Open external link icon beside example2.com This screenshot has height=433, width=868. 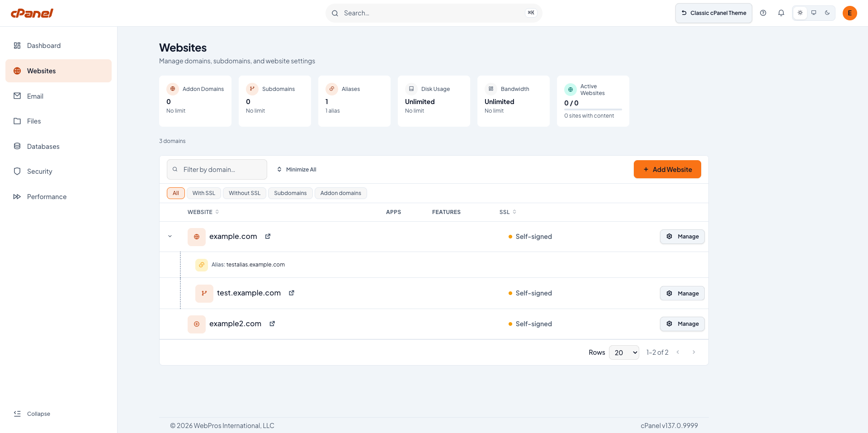click(272, 324)
